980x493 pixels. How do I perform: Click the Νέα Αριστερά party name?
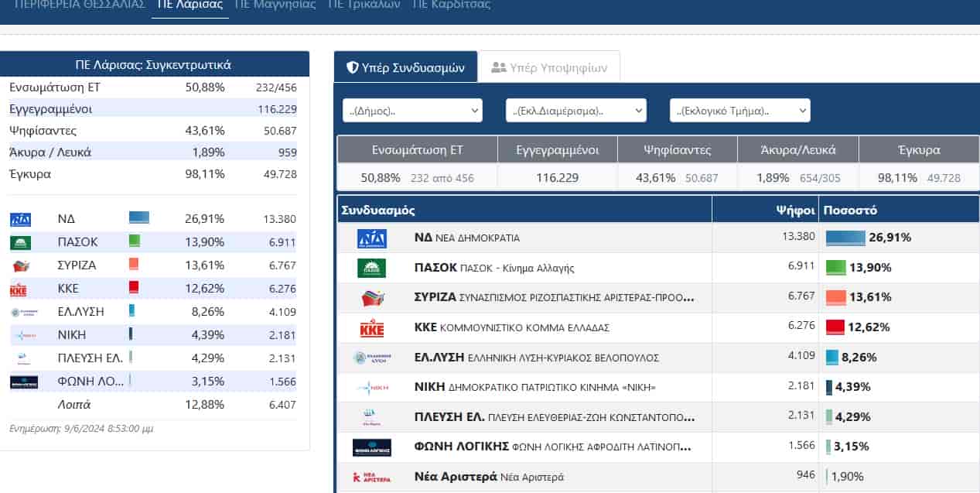coord(489,477)
